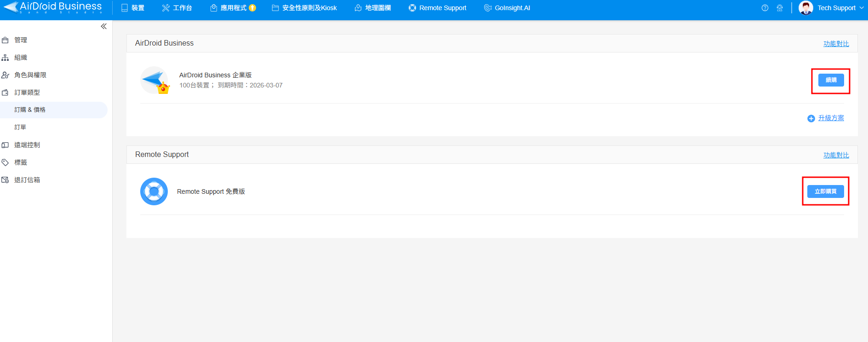Collapse the sidebar with double-chevron icon

point(104,26)
